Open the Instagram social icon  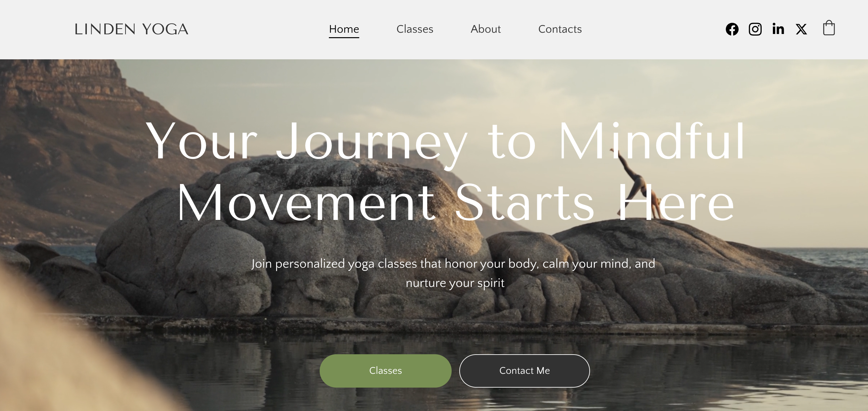point(755,29)
